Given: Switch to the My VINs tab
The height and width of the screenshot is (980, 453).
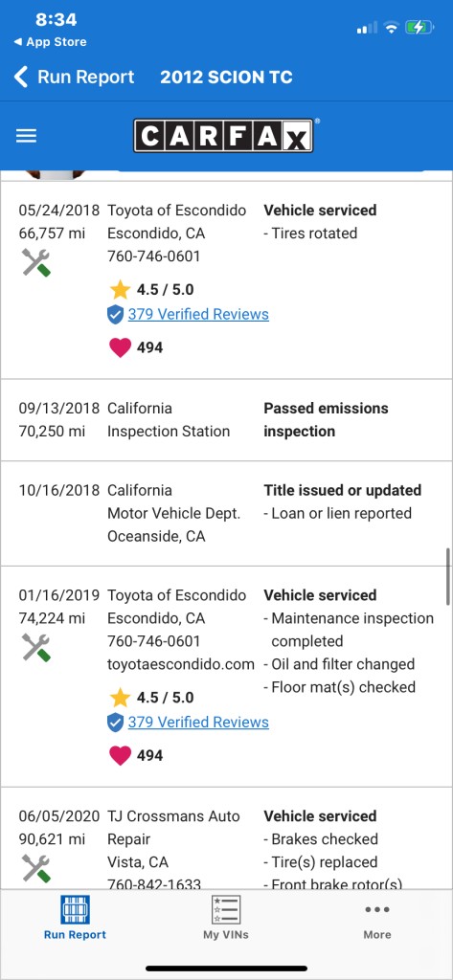Looking at the screenshot, I should coord(226,918).
